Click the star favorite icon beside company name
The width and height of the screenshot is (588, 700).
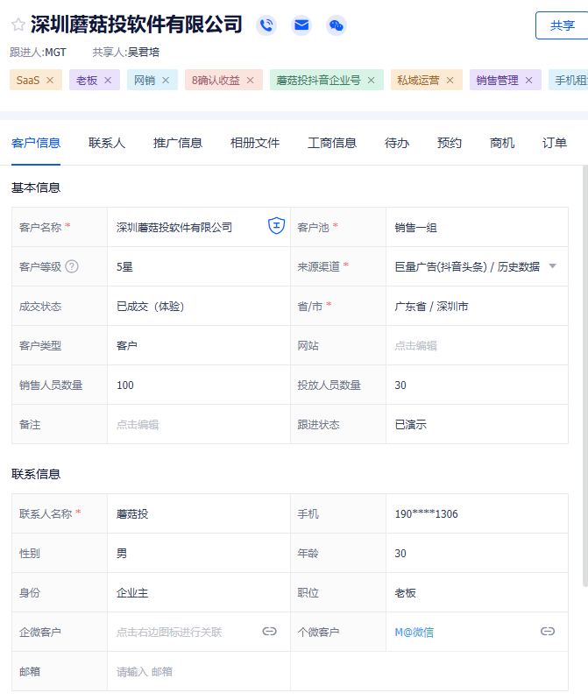18,25
